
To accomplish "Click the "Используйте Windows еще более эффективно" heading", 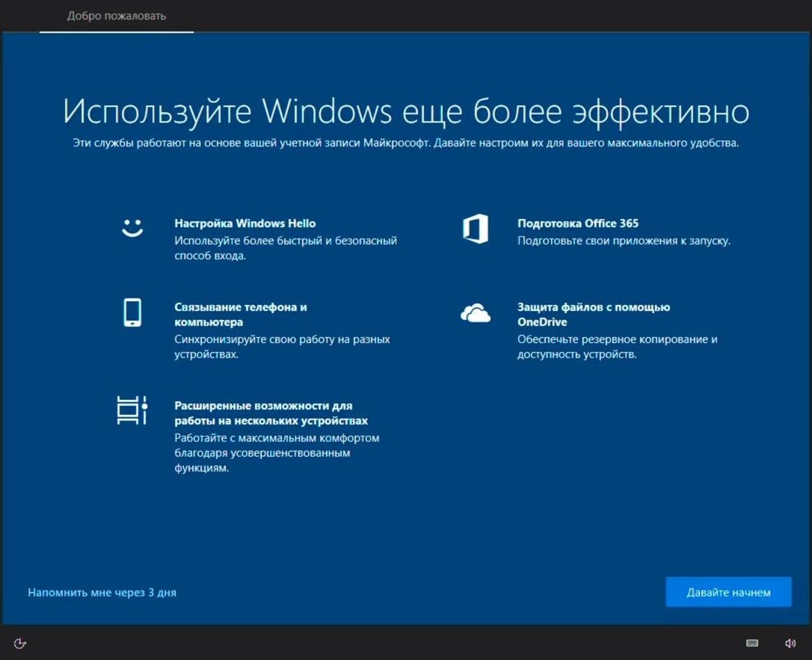I will [406, 112].
